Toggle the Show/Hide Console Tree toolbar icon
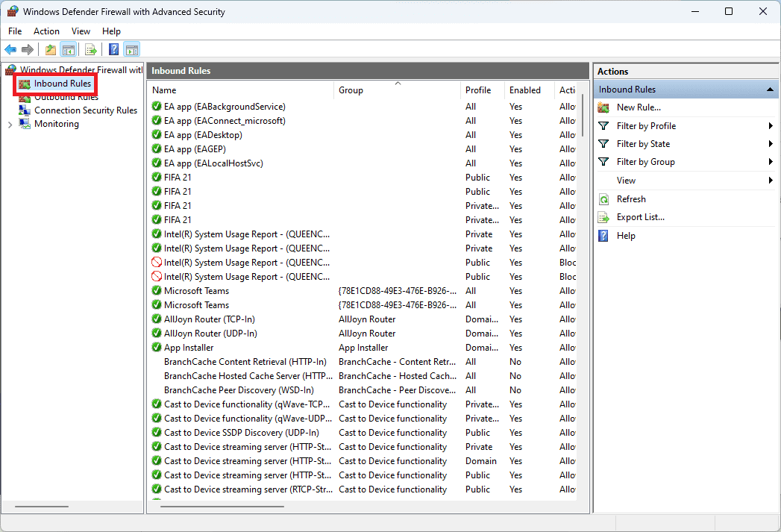 pos(68,50)
